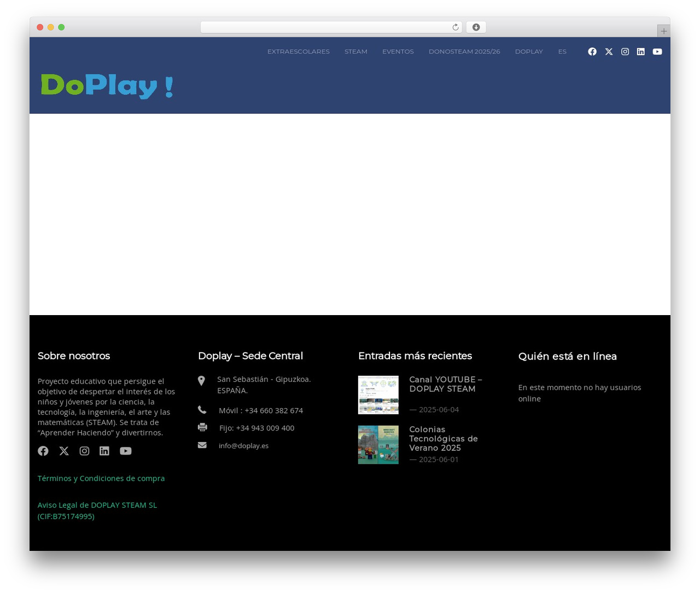Open X icon in footer Sobre nosotros
The height and width of the screenshot is (593, 700).
(64, 451)
